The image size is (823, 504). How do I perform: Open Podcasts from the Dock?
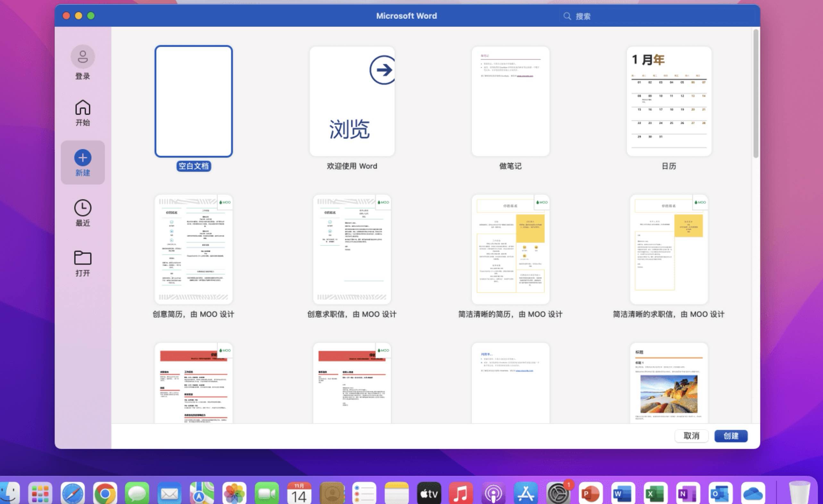coord(493,493)
